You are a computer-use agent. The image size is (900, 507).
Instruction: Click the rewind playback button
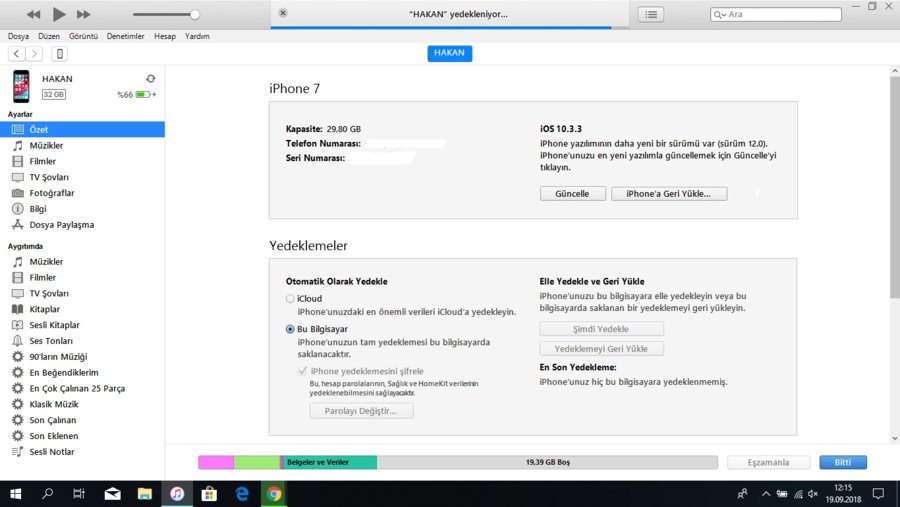click(x=33, y=14)
